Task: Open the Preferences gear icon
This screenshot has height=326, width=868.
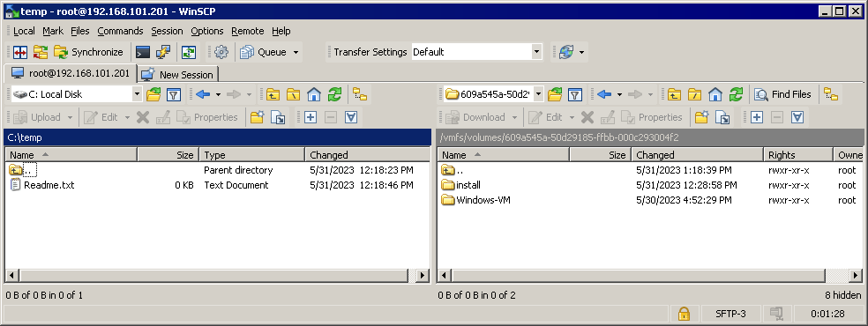Action: 221,52
